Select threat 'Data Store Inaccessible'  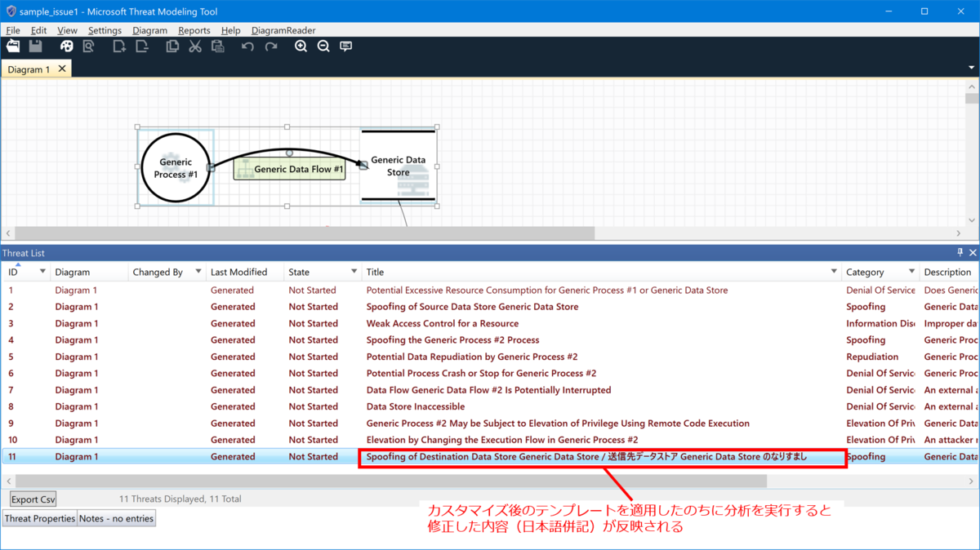pyautogui.click(x=490, y=406)
